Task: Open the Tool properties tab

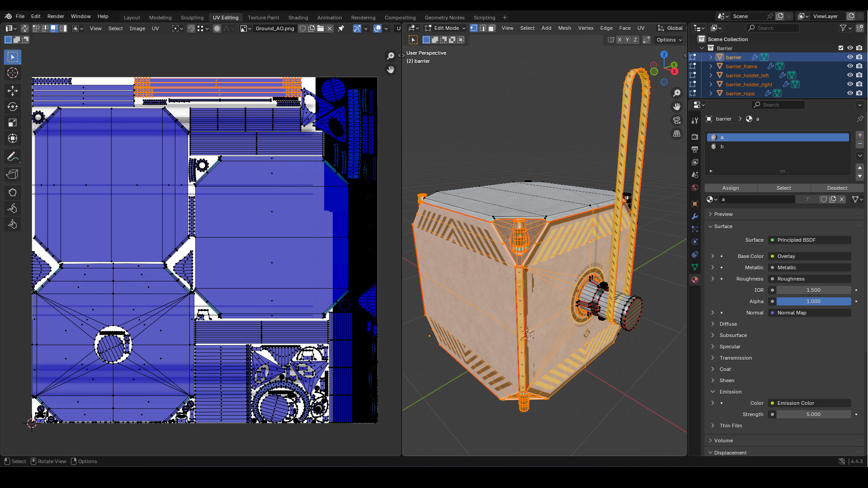Action: 695,120
